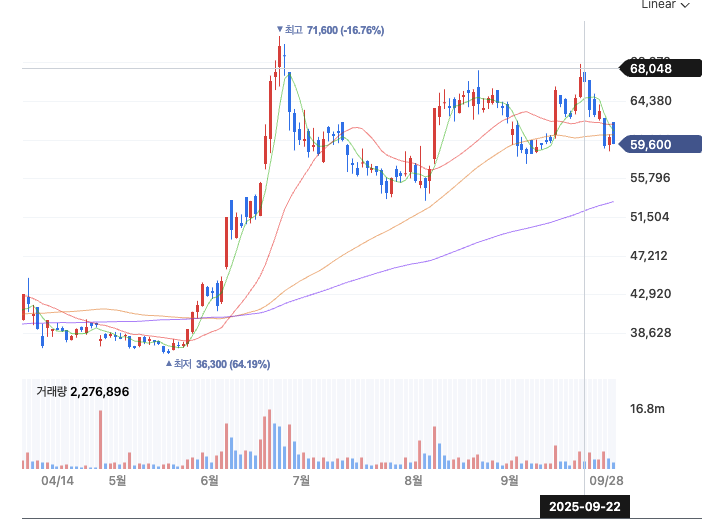718x530 pixels.
Task: Click the 64,380 price axis label
Action: tap(650, 101)
